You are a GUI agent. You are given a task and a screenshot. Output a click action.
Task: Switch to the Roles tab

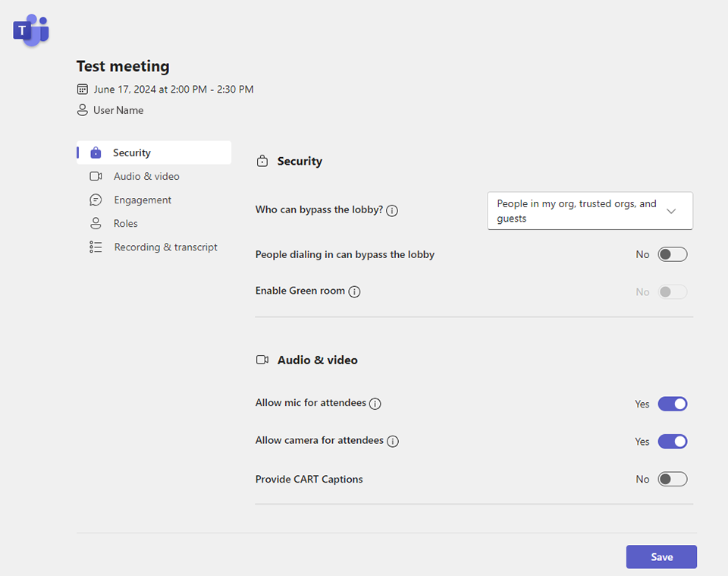126,223
